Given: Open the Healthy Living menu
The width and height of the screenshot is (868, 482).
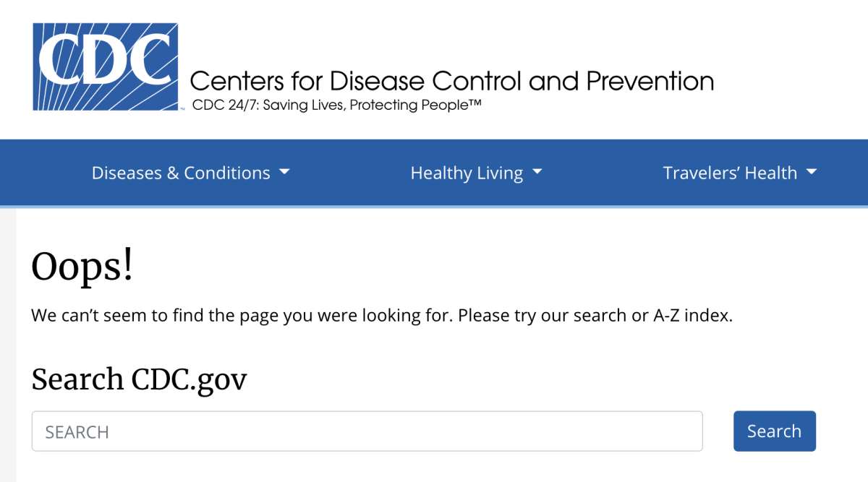Looking at the screenshot, I should [467, 173].
